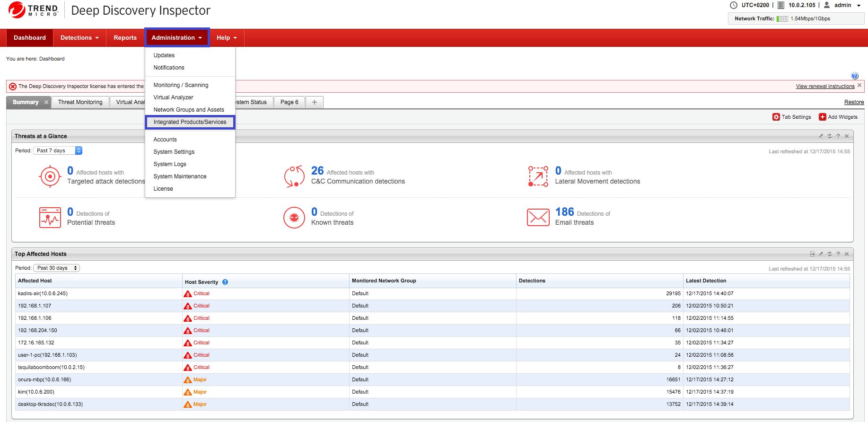This screenshot has width=868, height=422.
Task: Open the Threats period Past 7 days dropdown
Action: click(58, 150)
